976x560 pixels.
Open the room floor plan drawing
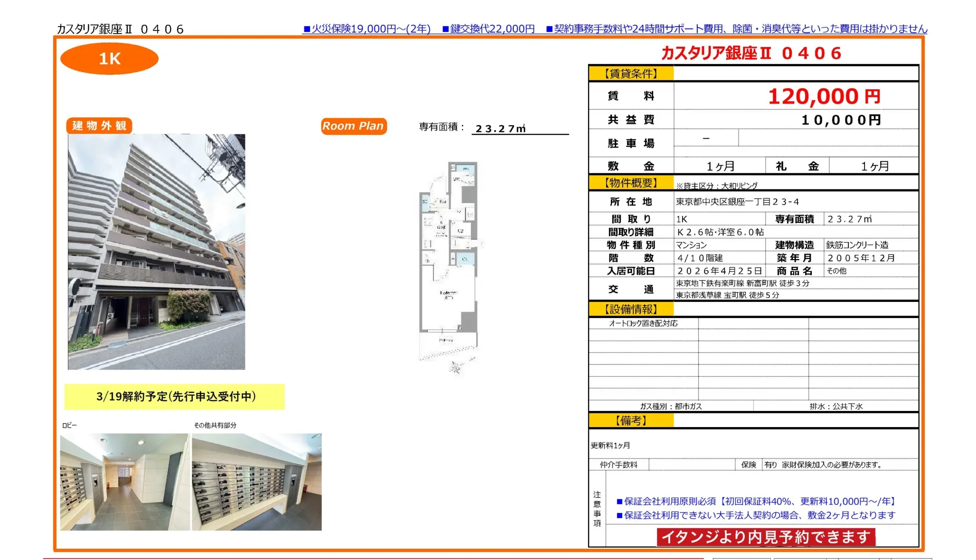coord(449,261)
